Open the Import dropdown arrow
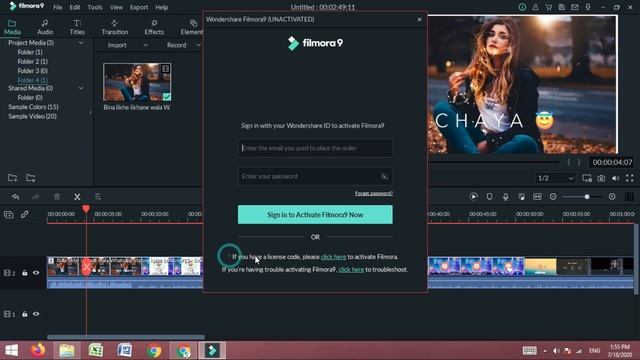Viewport: 640px width, 360px height. 146,45
